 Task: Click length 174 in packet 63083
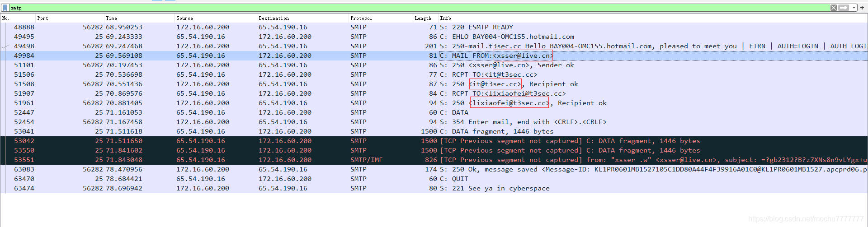pos(431,169)
